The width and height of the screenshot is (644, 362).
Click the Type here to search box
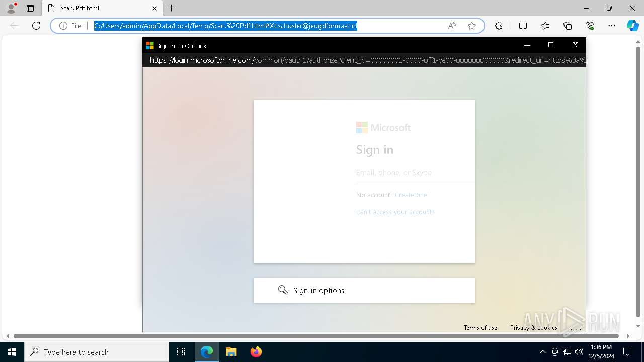tap(97, 352)
